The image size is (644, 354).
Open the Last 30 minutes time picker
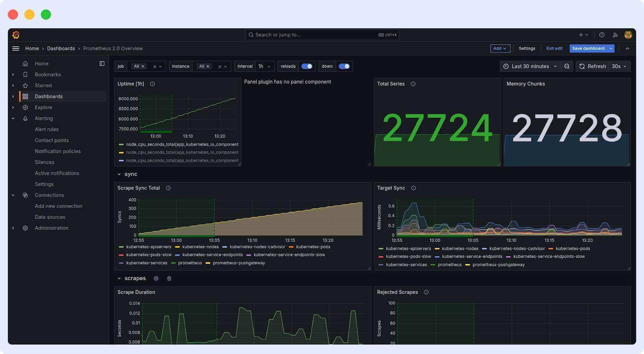pyautogui.click(x=530, y=66)
